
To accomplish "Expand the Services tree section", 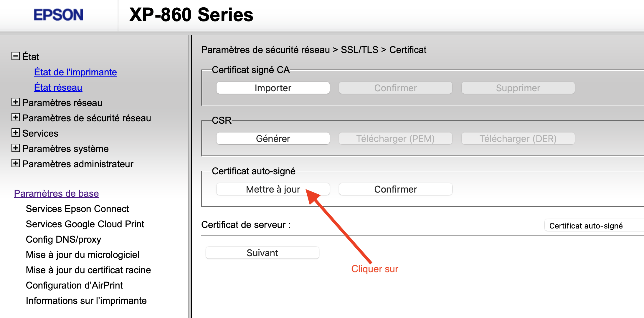I will click(16, 133).
